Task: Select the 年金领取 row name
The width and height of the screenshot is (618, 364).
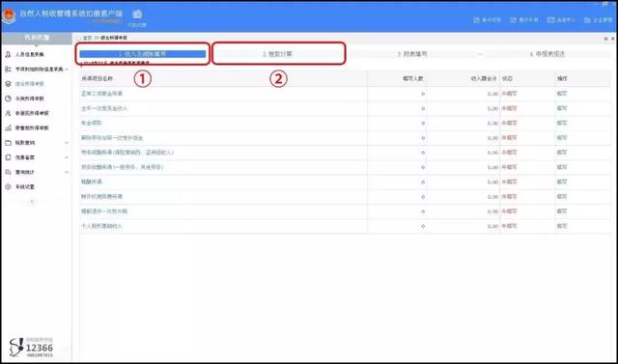Action: (x=92, y=124)
